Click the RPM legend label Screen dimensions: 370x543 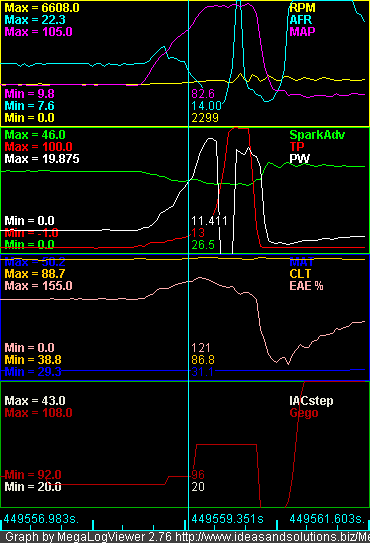(302, 8)
